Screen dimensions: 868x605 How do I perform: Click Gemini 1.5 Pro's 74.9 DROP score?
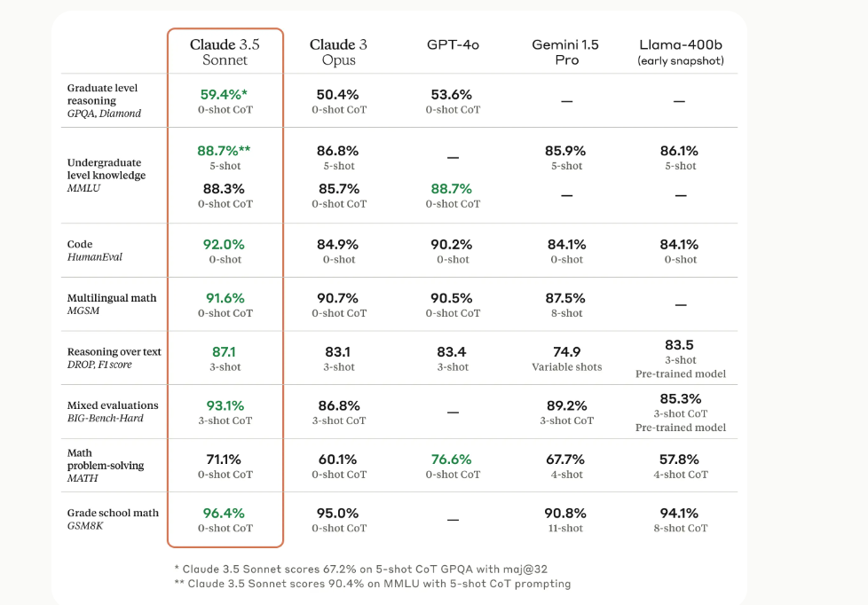point(566,351)
